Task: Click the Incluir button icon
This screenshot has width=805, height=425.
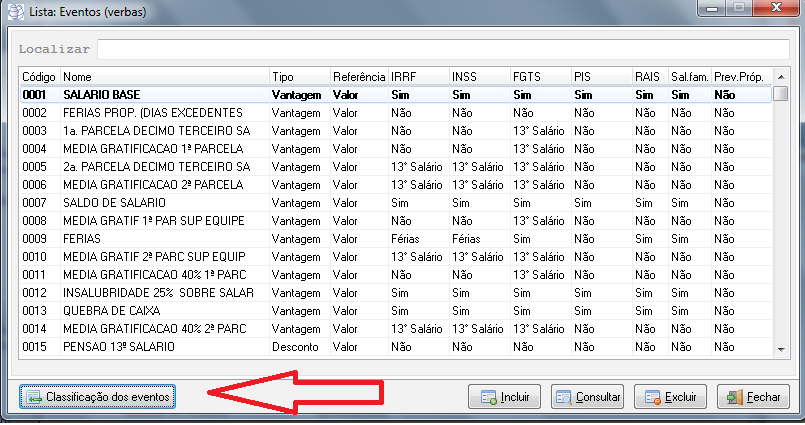Action: click(x=488, y=397)
